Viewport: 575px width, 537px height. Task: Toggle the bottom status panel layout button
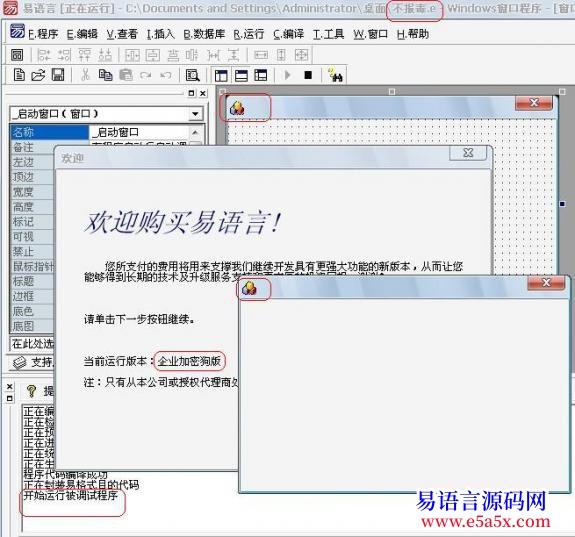pyautogui.click(x=241, y=76)
